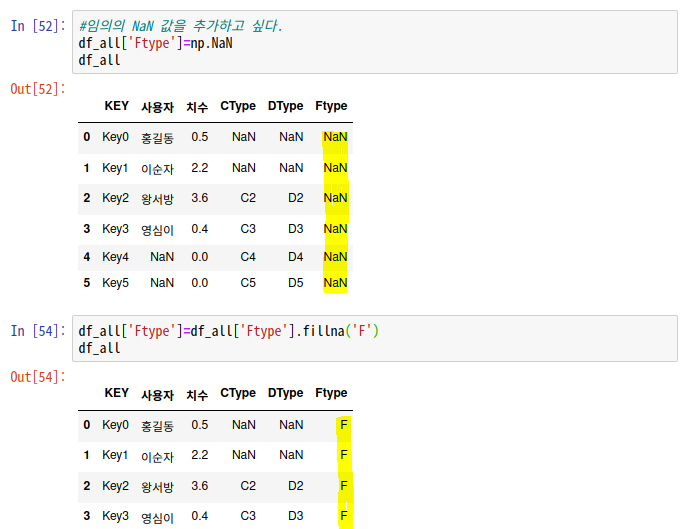This screenshot has height=529, width=692.
Task: Click the 0.5 value in Out[54] table
Action: [199, 425]
